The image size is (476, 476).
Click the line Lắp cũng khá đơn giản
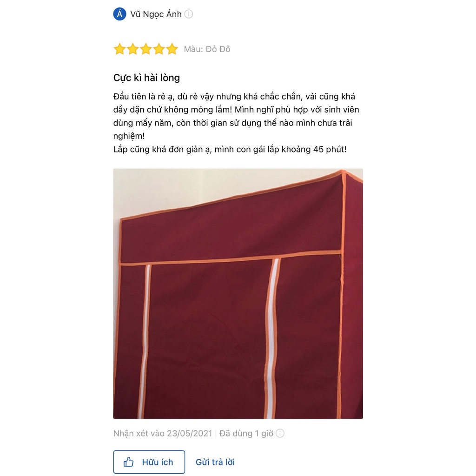pyautogui.click(x=230, y=149)
